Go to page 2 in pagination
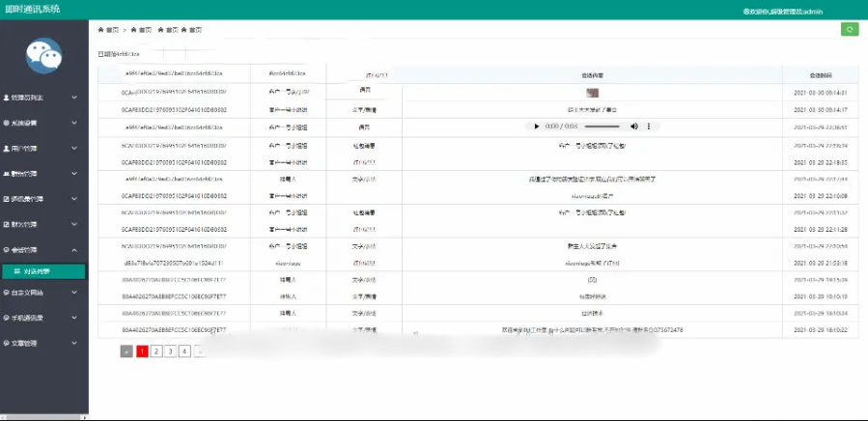Screen dimensions: 868x421 156,351
